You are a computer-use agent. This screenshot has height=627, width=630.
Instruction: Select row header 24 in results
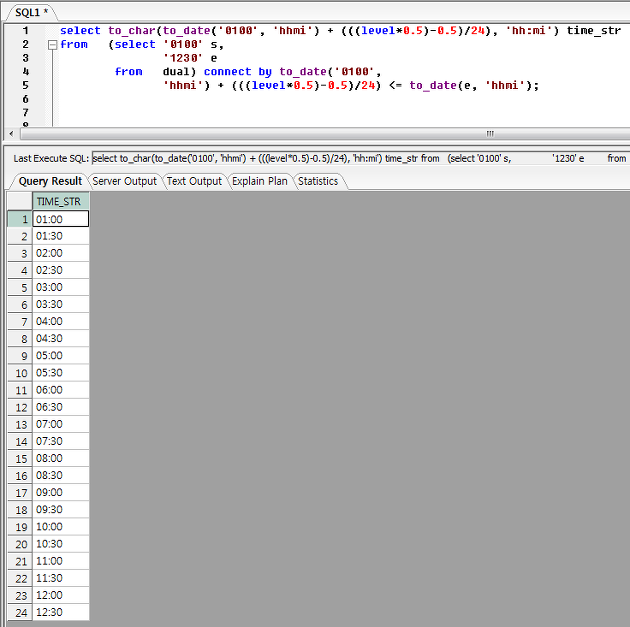pos(20,613)
